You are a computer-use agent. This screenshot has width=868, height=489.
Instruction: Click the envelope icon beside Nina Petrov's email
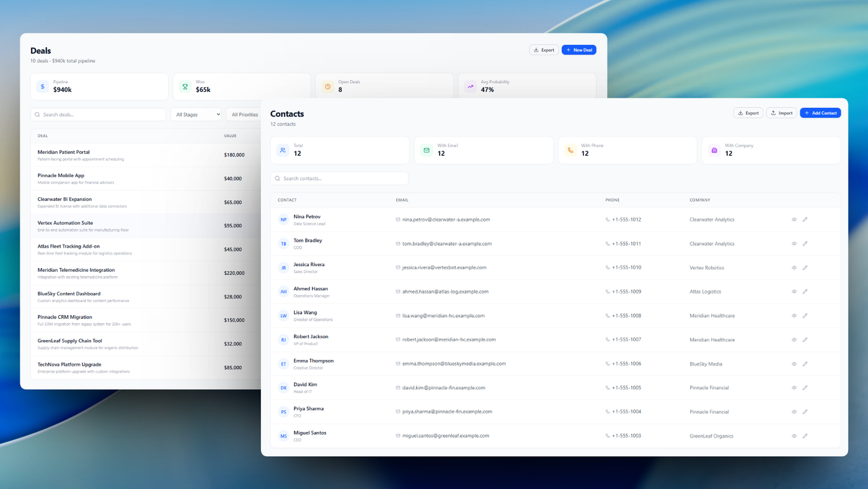tap(397, 219)
